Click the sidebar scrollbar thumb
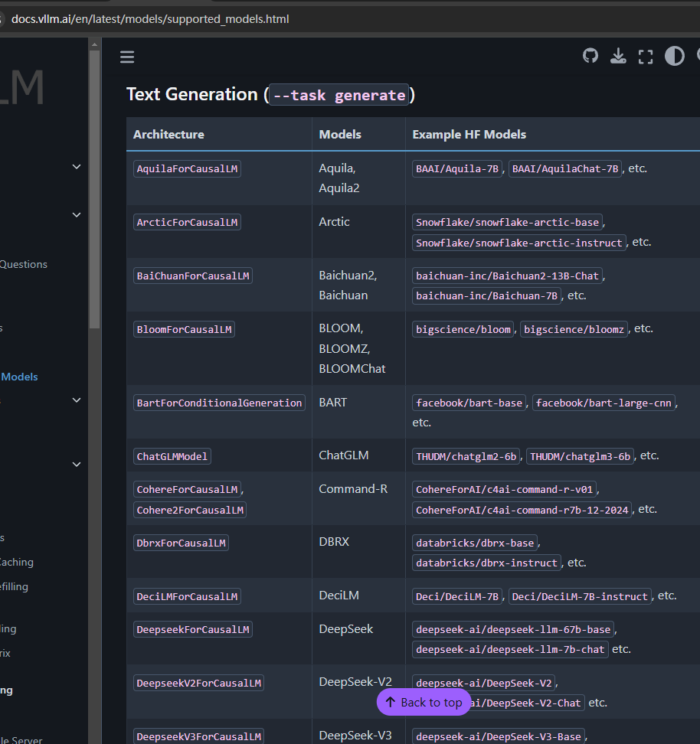The height and width of the screenshot is (744, 700). (94, 191)
